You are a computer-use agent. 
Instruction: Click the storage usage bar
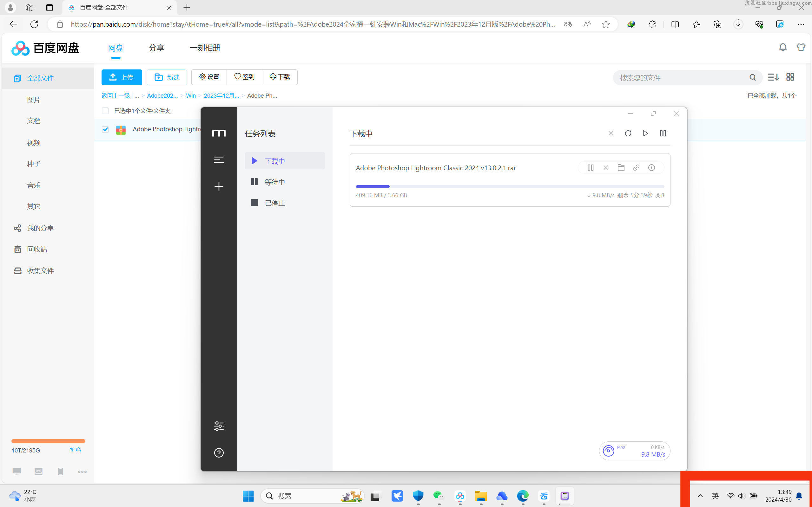pyautogui.click(x=48, y=441)
